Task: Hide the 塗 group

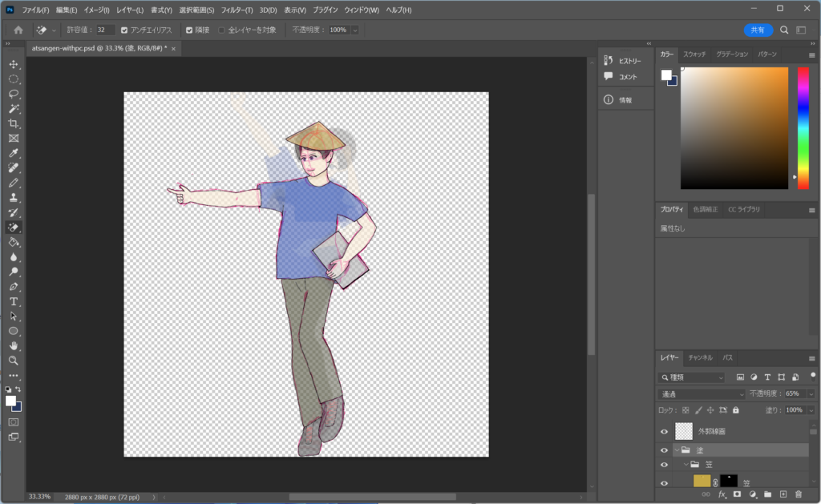Action: 664,450
